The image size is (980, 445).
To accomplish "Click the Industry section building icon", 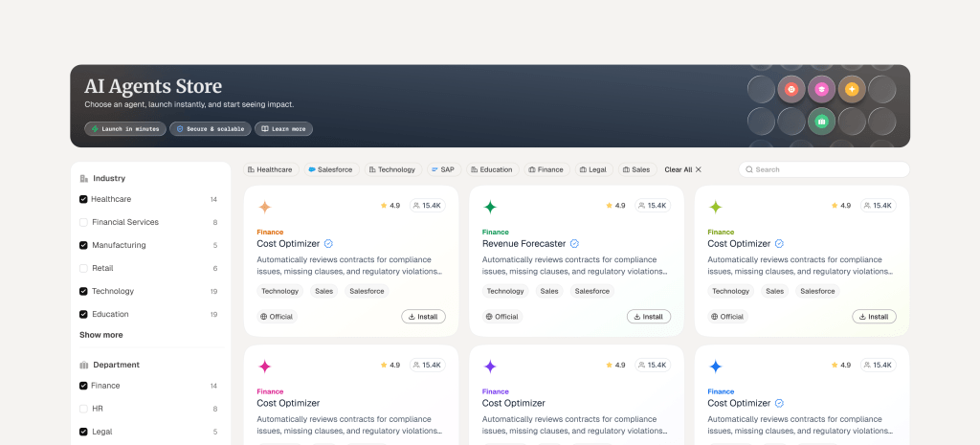I will pyautogui.click(x=84, y=178).
